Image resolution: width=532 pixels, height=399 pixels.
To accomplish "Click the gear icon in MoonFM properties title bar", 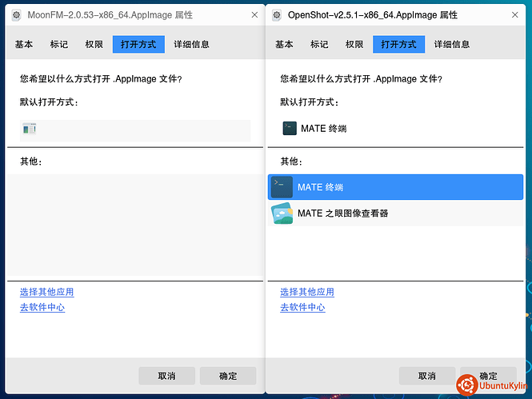I will click(16, 15).
